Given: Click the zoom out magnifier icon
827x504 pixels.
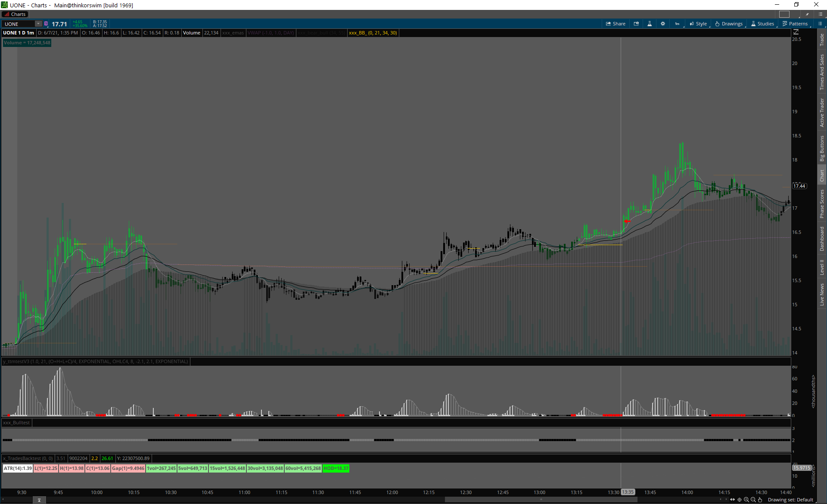Looking at the screenshot, I should (x=753, y=500).
